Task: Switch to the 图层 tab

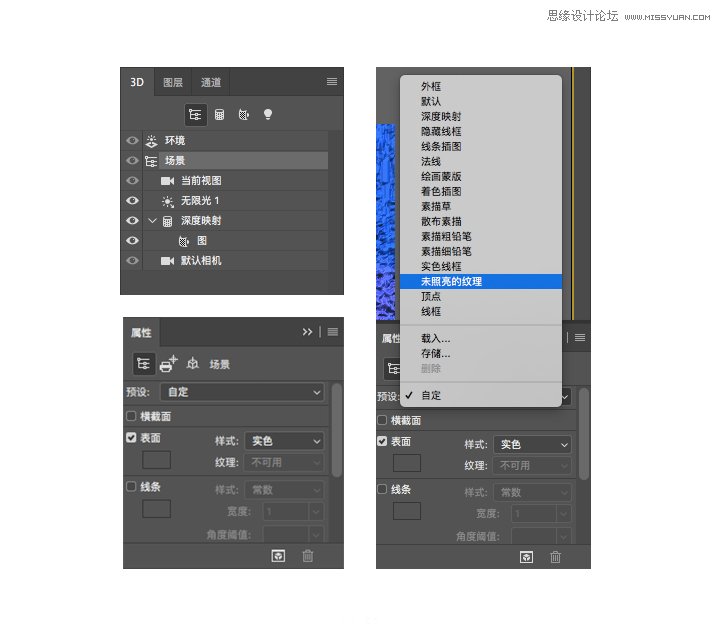Action: (x=173, y=83)
